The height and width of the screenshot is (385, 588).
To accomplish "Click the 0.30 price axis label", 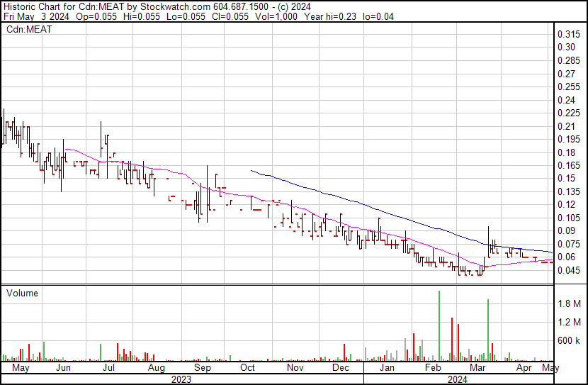I will pyautogui.click(x=566, y=47).
